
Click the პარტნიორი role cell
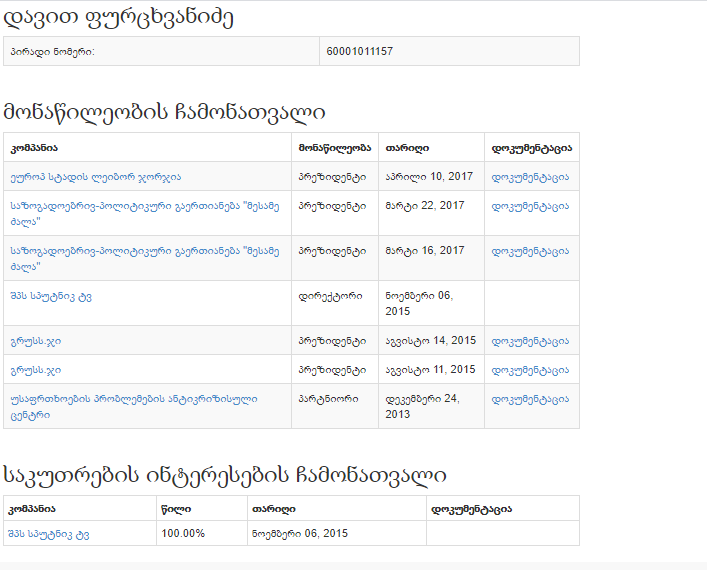pos(329,399)
